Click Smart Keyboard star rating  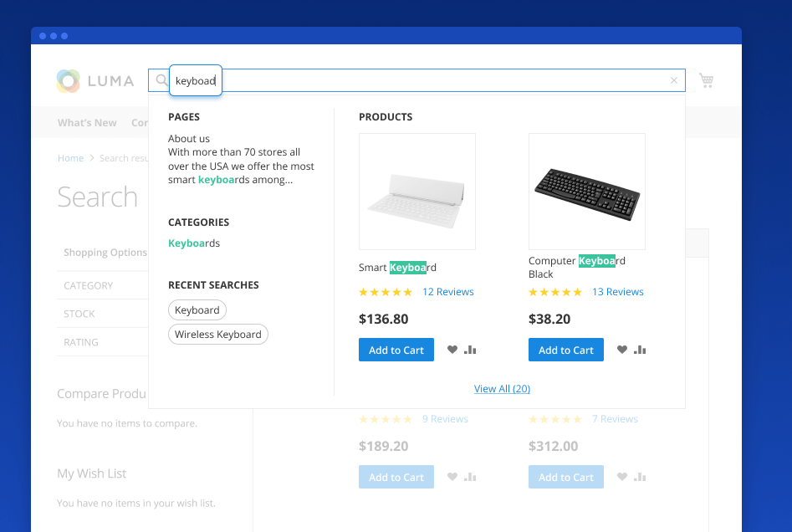pos(386,292)
